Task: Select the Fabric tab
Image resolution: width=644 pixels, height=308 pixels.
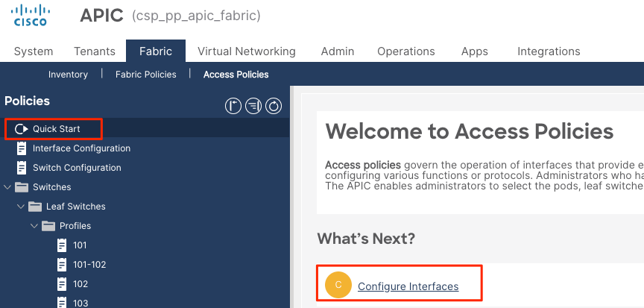Action: 156,51
